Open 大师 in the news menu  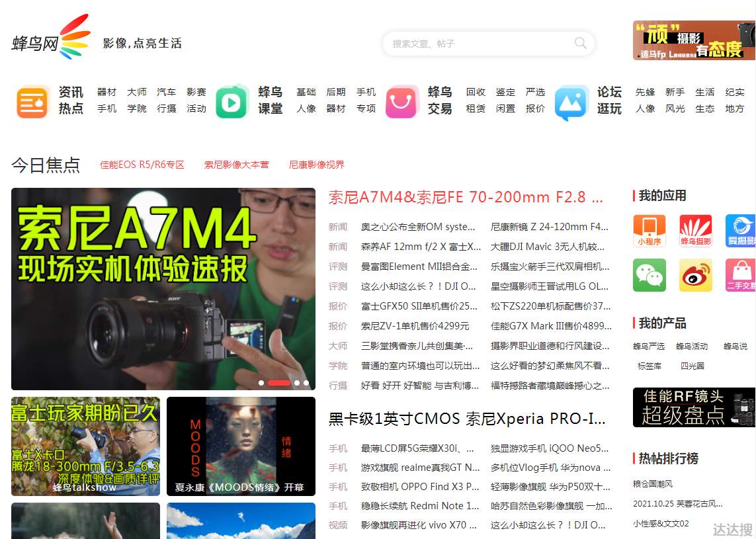137,92
